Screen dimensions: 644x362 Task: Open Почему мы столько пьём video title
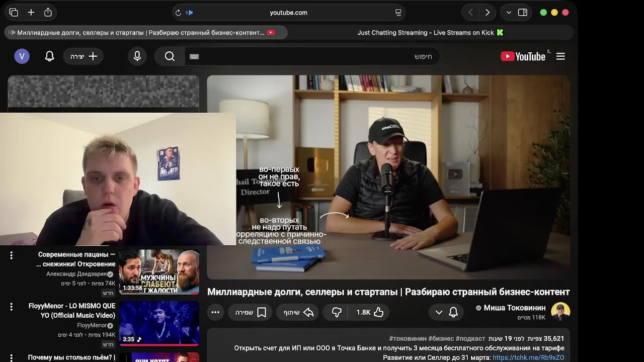71,358
